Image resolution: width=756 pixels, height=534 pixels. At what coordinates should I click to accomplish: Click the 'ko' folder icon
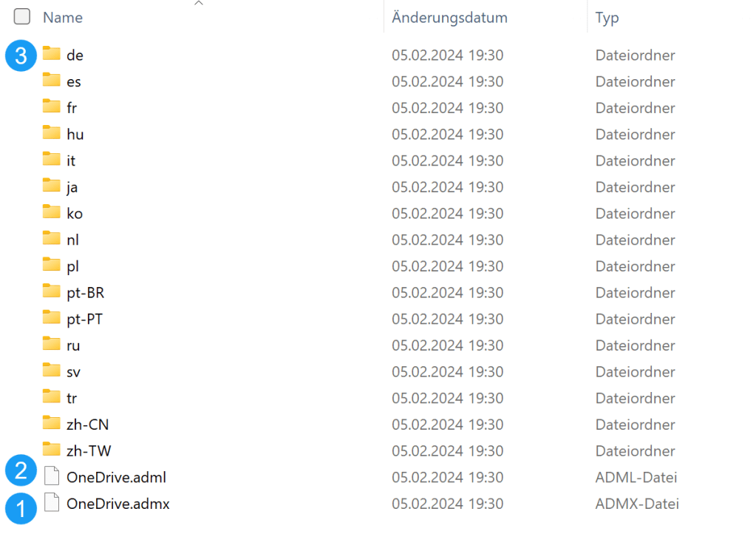[51, 213]
